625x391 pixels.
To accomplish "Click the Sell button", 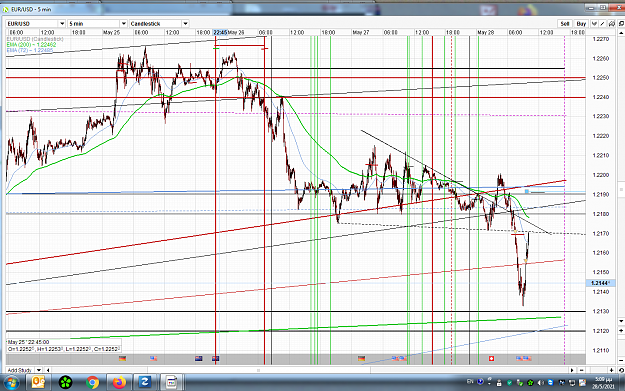I will click(565, 24).
